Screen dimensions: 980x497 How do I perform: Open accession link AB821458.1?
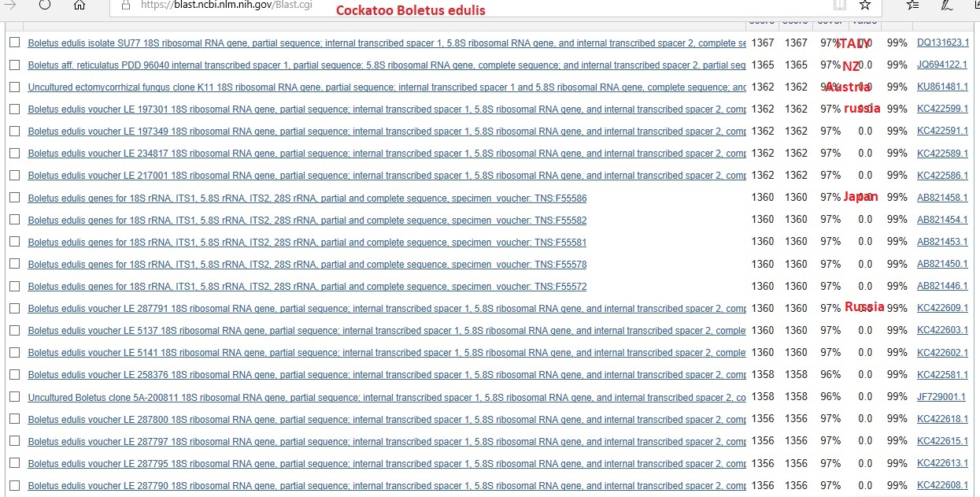(942, 198)
